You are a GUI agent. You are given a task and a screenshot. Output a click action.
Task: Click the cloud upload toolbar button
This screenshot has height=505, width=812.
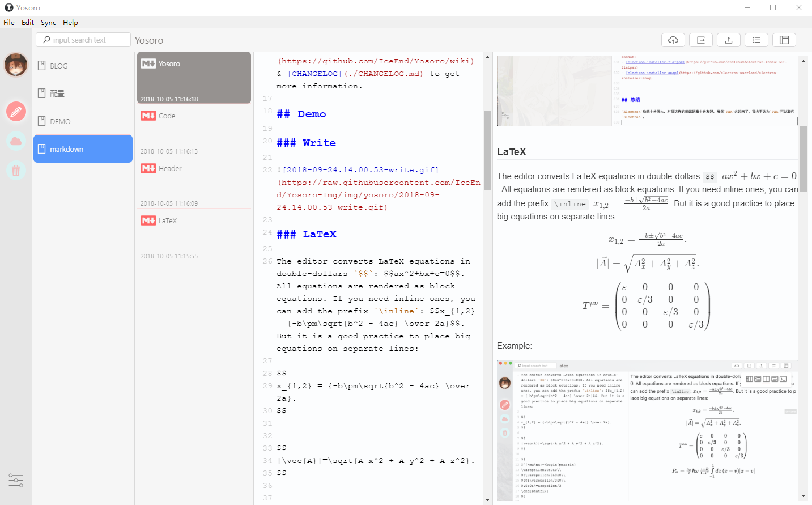673,40
